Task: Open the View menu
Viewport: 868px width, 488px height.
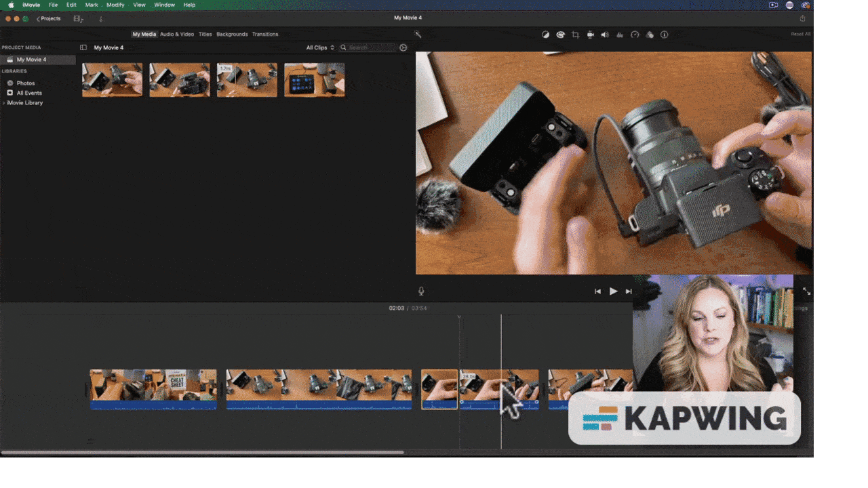Action: point(139,5)
